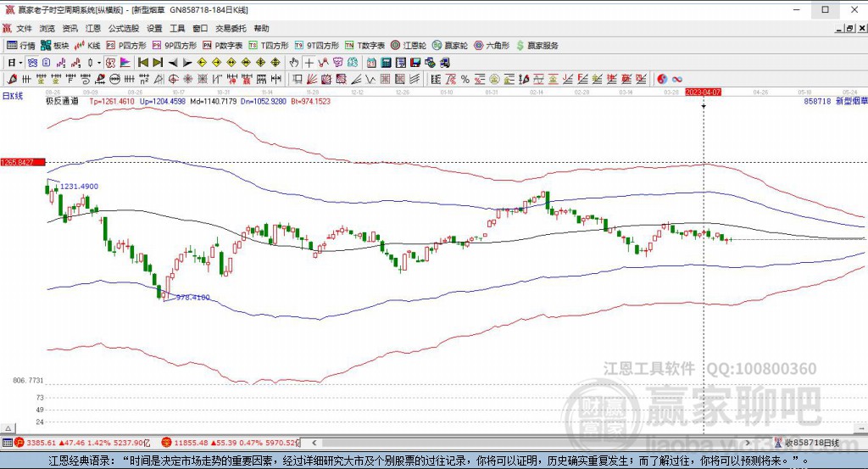Open the 交易委托 menu

pos(231,28)
